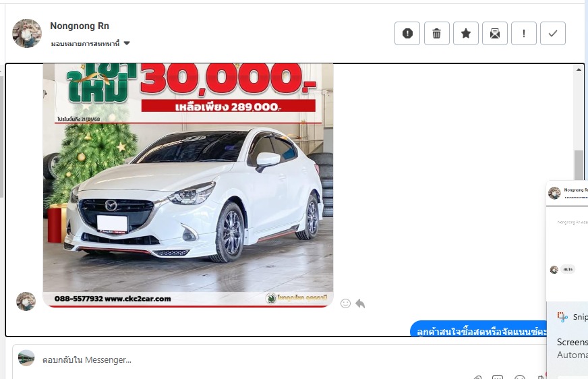Reply to the car image message
The image size is (588, 379).
tap(360, 303)
